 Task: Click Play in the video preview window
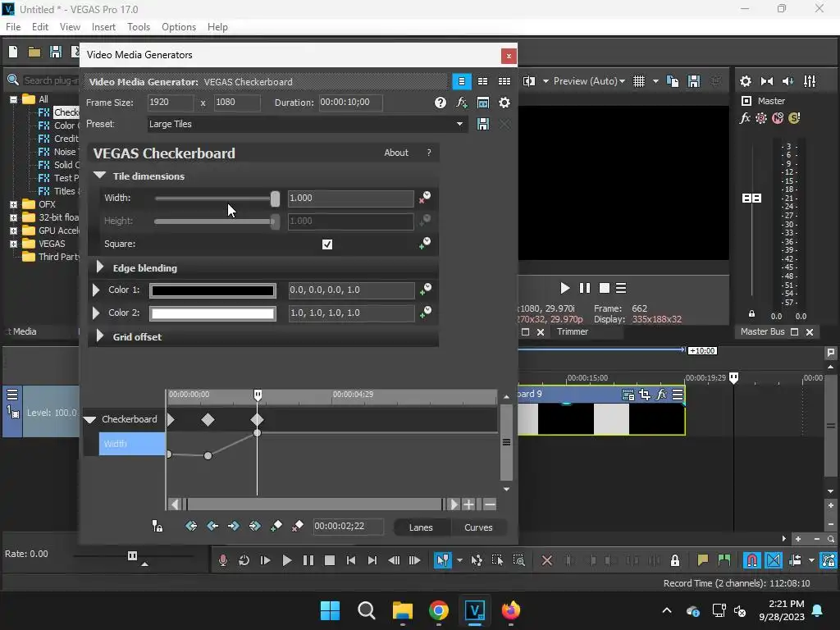pyautogui.click(x=564, y=288)
